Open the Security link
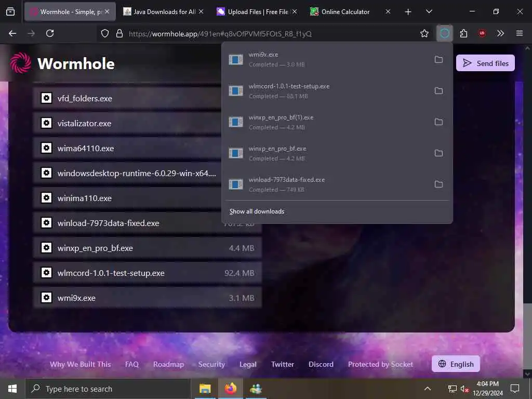532x399 pixels. tap(211, 364)
